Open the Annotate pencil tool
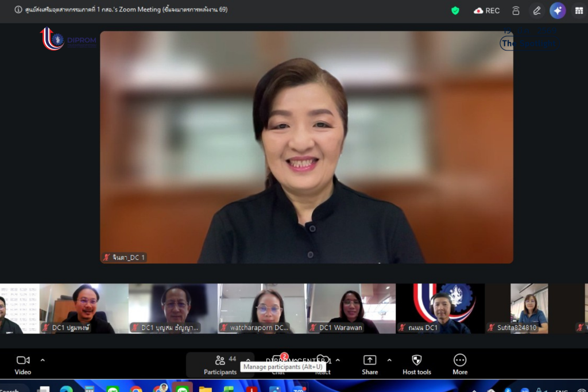Screen dimensions: 588x392 pyautogui.click(x=537, y=10)
